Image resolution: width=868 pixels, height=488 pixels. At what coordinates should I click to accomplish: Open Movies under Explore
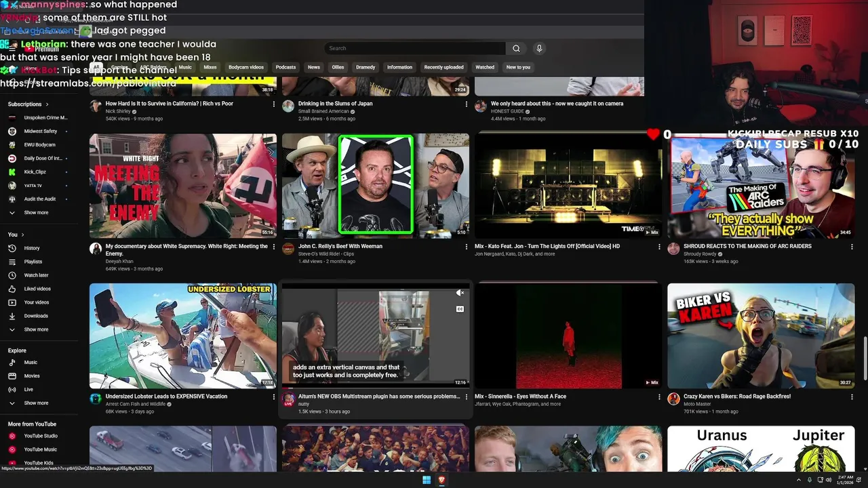coord(32,376)
